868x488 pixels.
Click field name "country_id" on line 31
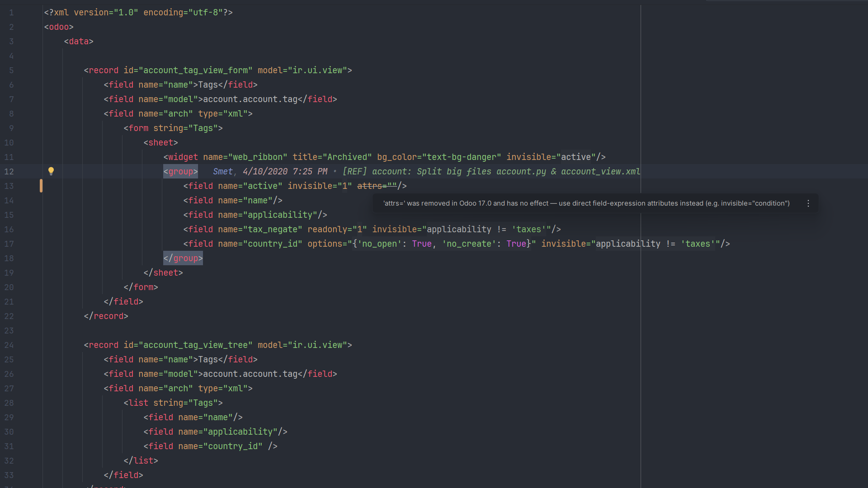point(233,446)
